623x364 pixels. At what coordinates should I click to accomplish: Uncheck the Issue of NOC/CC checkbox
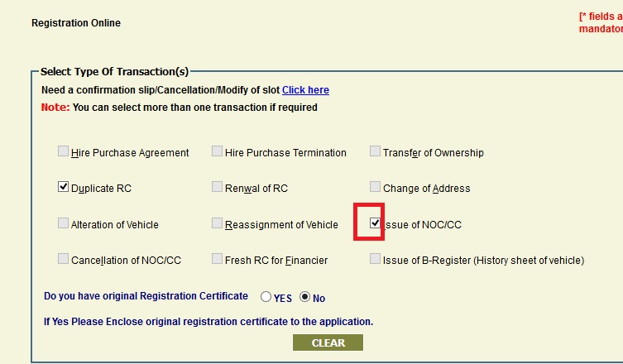[376, 223]
